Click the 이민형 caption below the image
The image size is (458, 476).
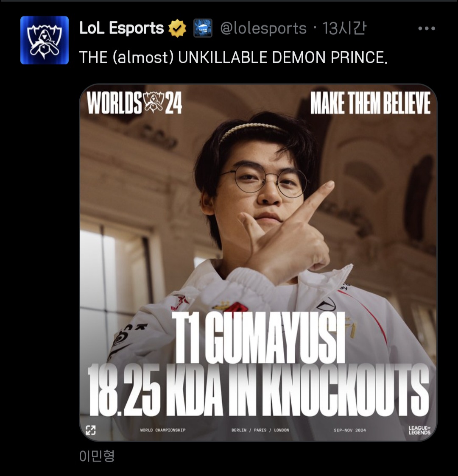[97, 456]
